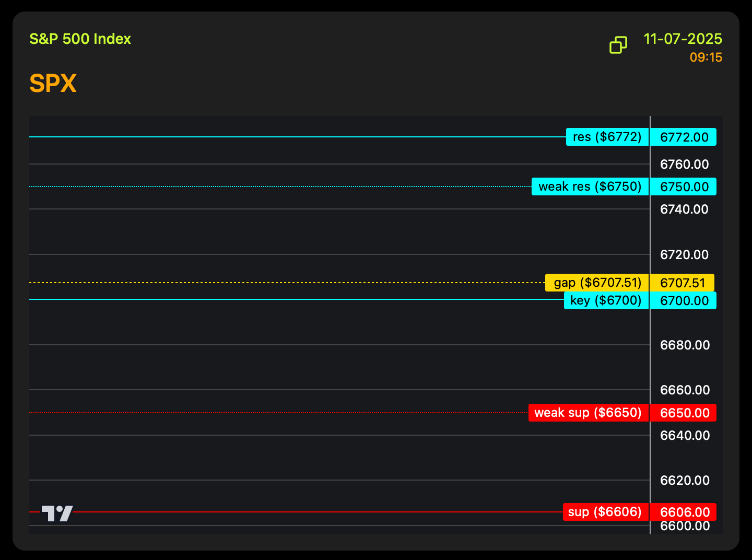752x560 pixels.
Task: Click the 6680.00 price scale value
Action: [685, 345]
